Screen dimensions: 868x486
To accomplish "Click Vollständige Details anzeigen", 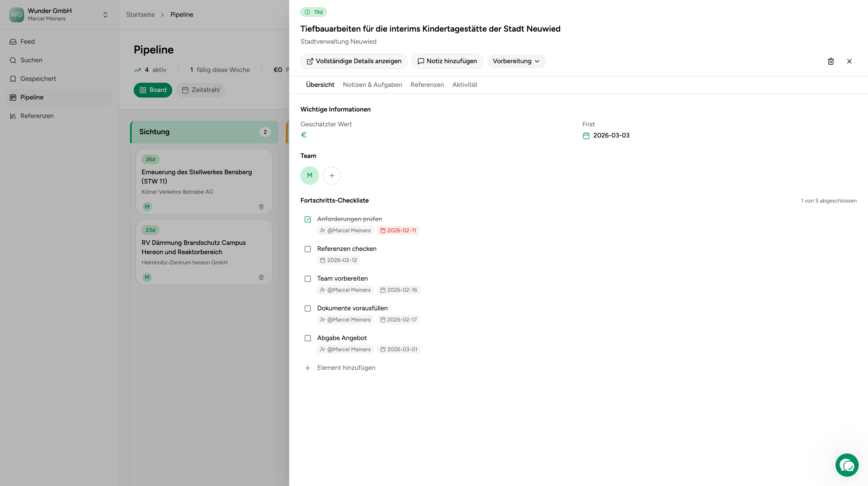I will click(x=354, y=61).
